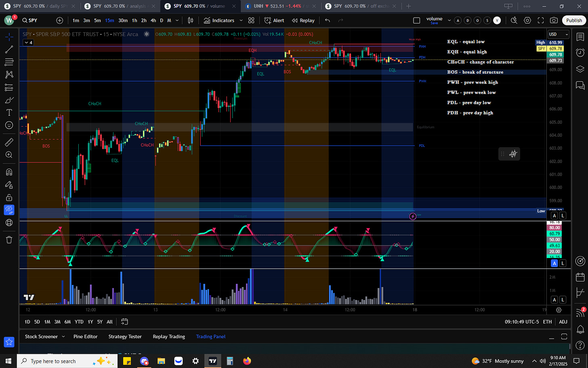Toggle log scale L on price pane
The image size is (588, 368).
(563, 216)
